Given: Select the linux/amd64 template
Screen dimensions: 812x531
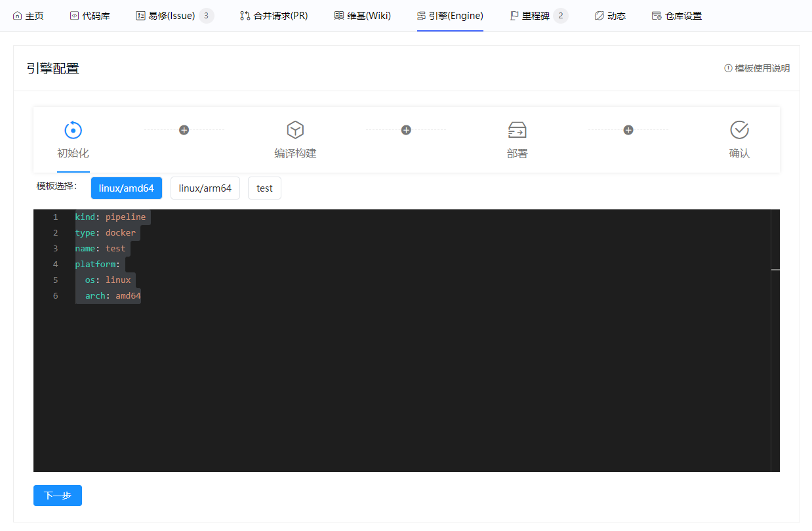Looking at the screenshot, I should point(127,188).
